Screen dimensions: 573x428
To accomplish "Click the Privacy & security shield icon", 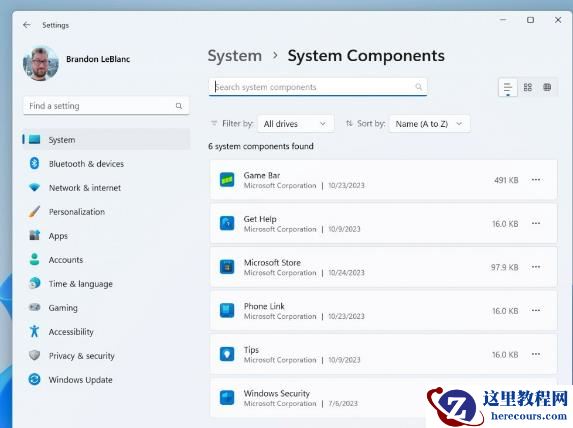I will pos(34,355).
